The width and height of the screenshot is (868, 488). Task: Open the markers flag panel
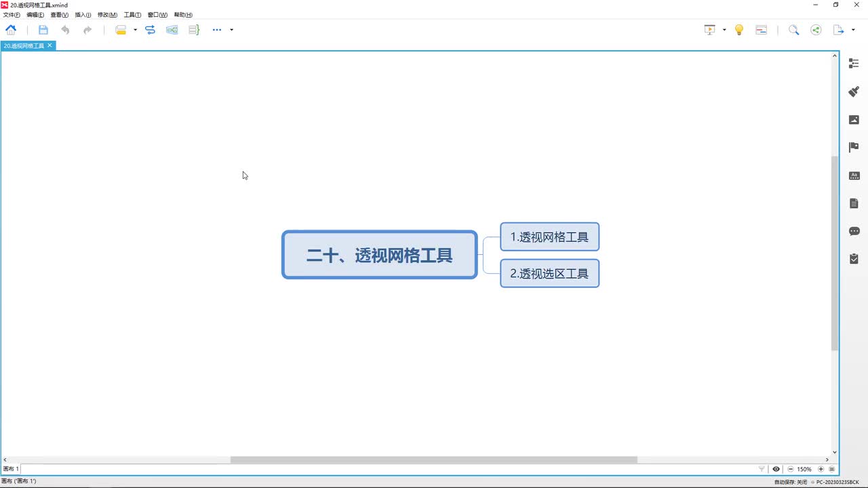pos(854,147)
